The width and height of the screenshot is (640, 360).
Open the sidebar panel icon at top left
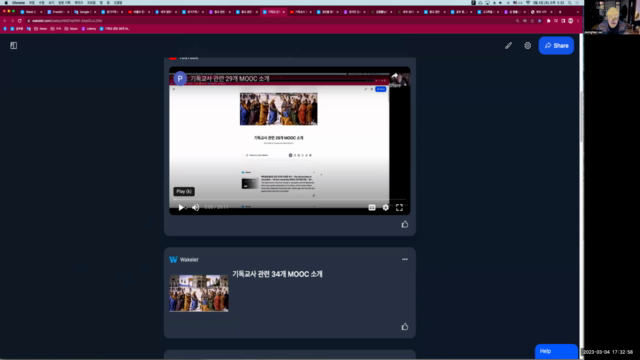(13, 45)
